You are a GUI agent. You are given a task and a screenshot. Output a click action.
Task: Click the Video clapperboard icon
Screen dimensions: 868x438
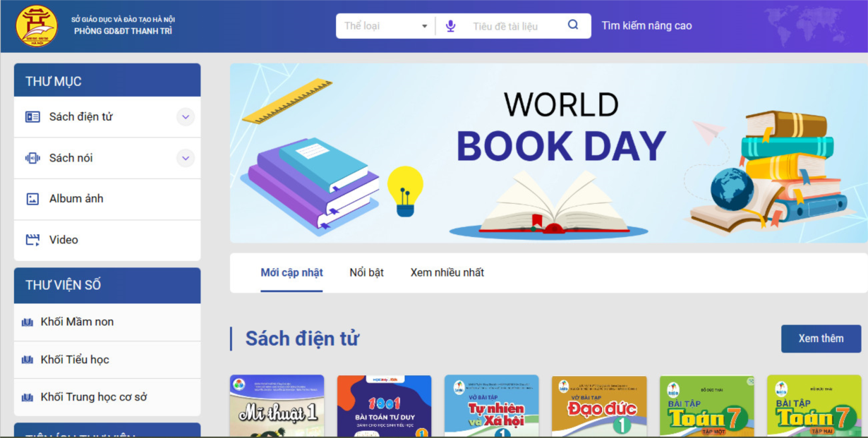[32, 240]
